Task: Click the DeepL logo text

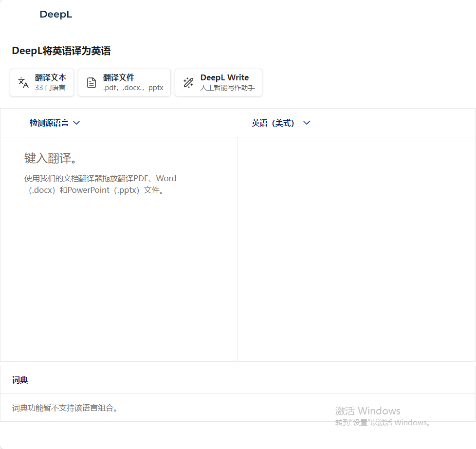Action: pyautogui.click(x=56, y=14)
